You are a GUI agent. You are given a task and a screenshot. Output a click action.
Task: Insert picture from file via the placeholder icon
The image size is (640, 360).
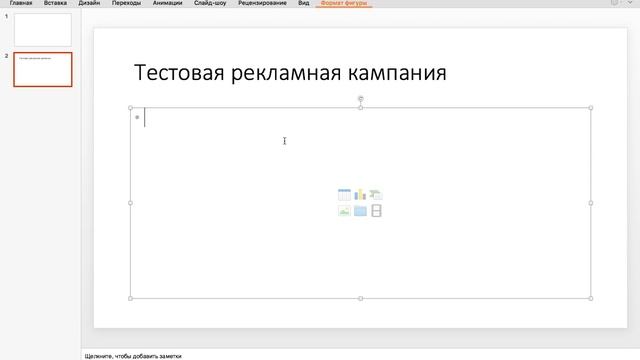[344, 211]
